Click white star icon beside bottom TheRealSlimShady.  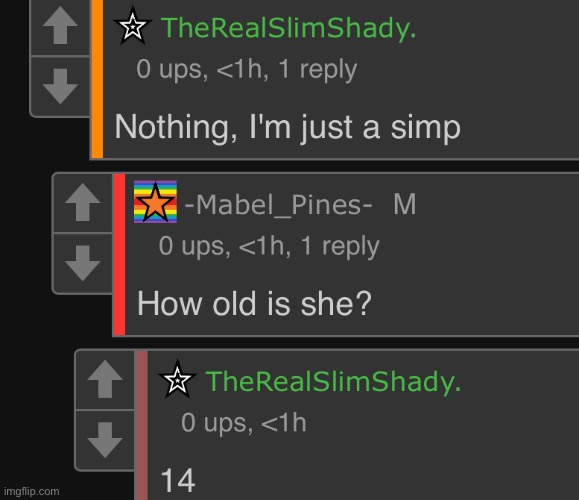[x=177, y=379]
